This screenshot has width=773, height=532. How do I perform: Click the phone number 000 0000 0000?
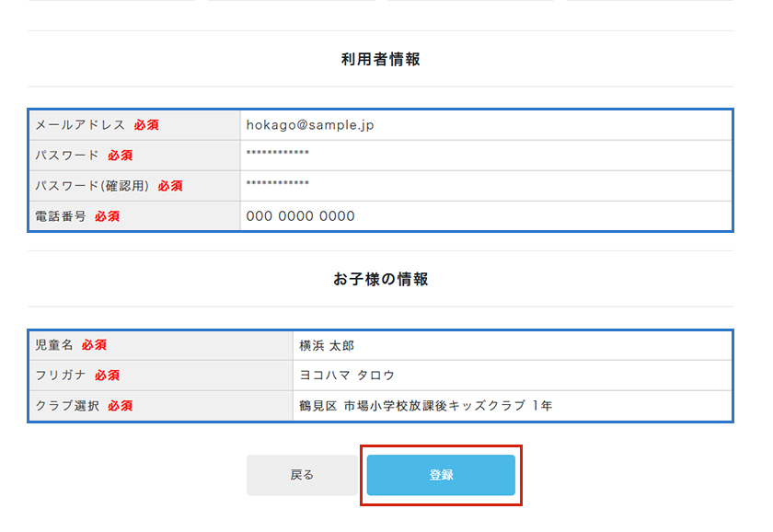click(x=300, y=216)
